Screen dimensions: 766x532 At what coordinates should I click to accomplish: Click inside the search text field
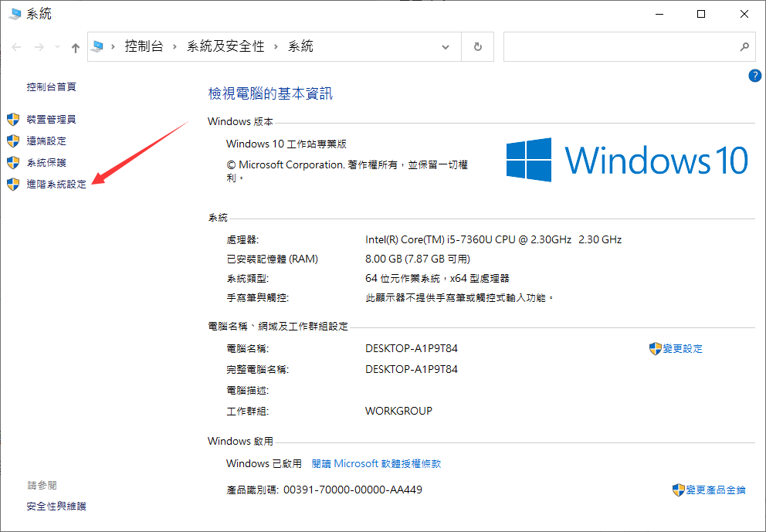click(618, 46)
